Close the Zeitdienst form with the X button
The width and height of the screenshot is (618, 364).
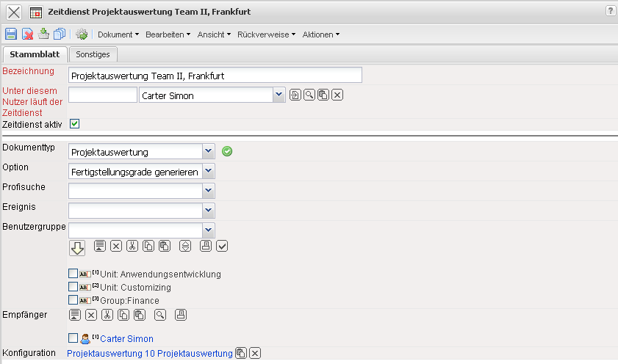point(14,12)
